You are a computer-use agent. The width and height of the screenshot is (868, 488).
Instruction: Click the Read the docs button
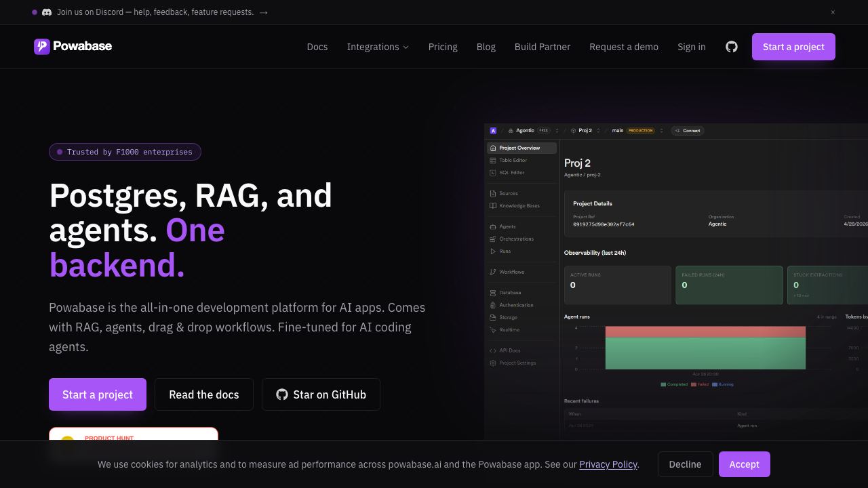coord(204,394)
